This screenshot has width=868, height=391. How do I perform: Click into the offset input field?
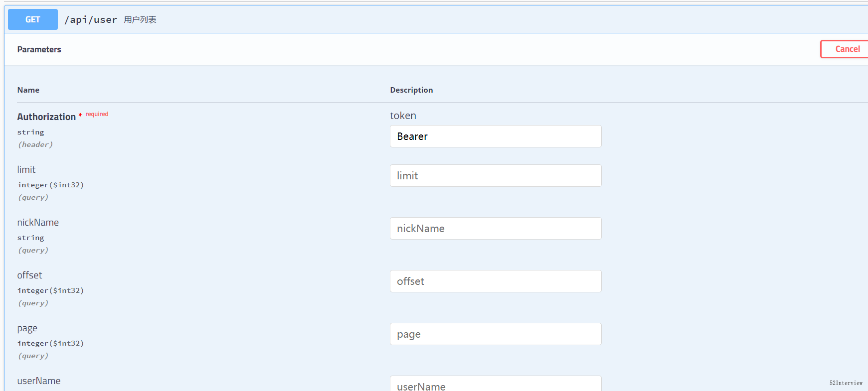click(x=496, y=281)
